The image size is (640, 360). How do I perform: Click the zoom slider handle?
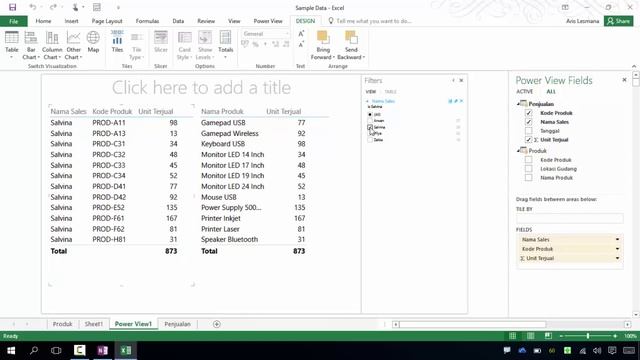click(x=588, y=336)
